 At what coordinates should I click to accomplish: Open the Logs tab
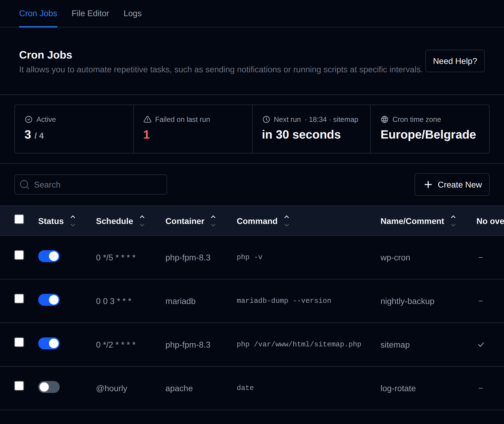point(133,13)
